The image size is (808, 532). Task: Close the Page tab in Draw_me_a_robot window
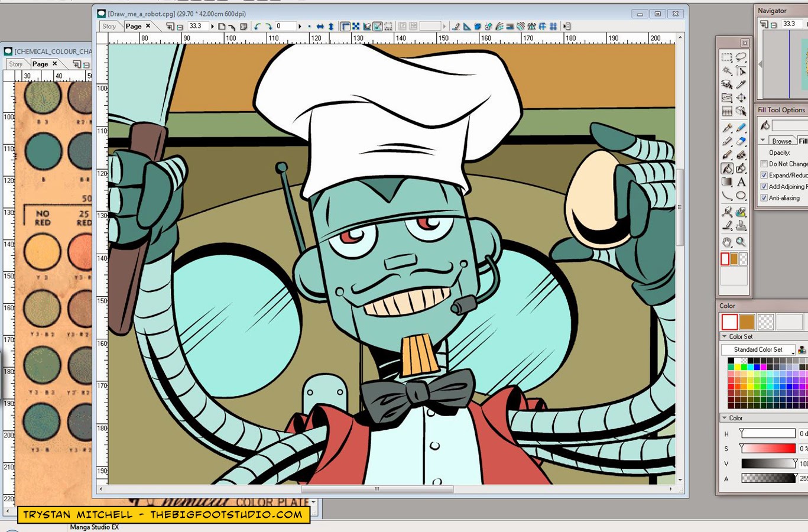pos(148,26)
